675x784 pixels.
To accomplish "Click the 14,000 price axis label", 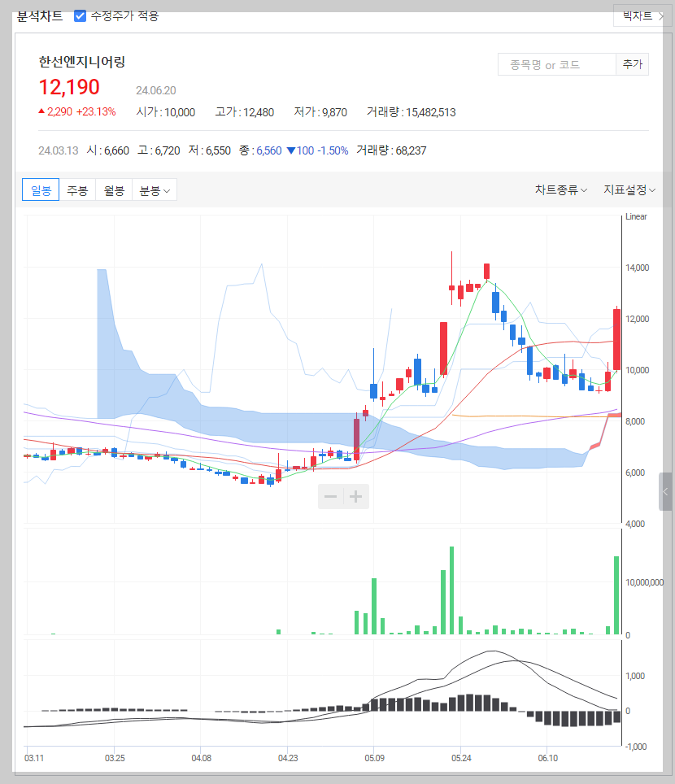I will click(637, 268).
